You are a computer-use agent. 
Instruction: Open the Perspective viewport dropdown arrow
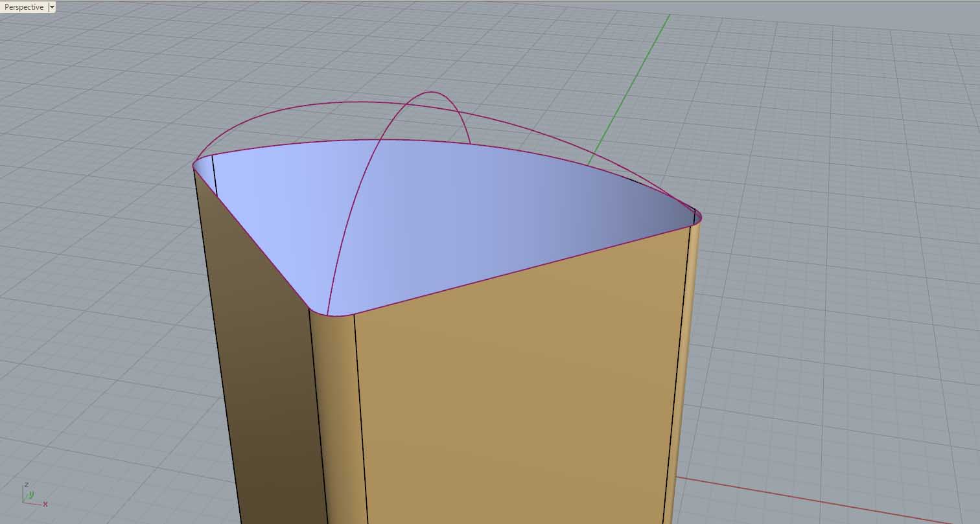[x=52, y=7]
